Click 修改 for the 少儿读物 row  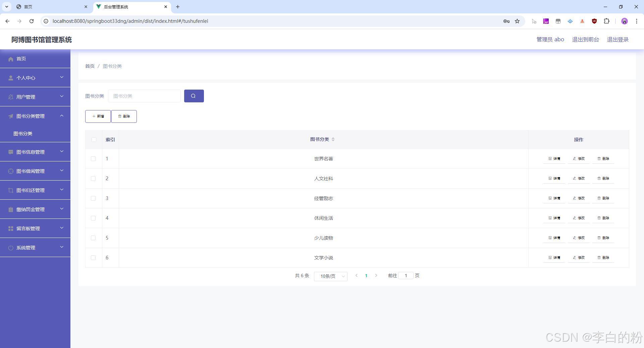tap(579, 238)
